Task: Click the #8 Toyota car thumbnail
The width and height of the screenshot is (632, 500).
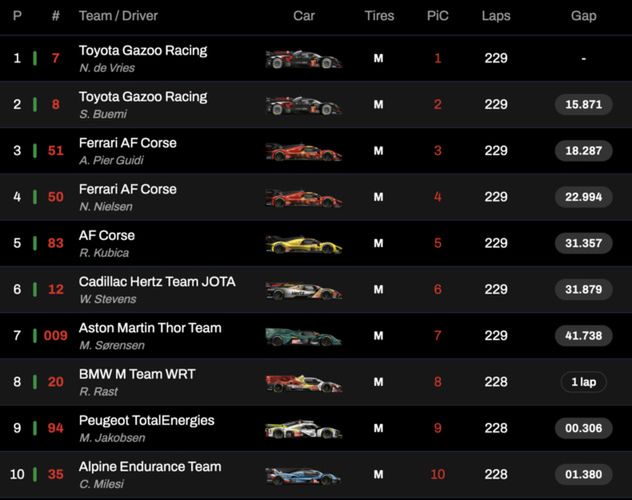Action: tap(304, 105)
